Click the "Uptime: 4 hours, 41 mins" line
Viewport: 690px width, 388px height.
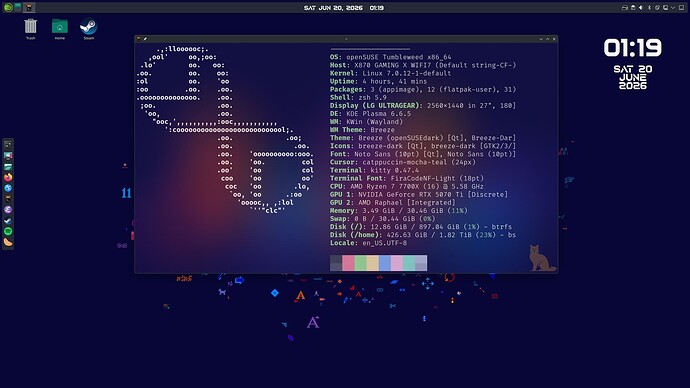click(x=378, y=81)
